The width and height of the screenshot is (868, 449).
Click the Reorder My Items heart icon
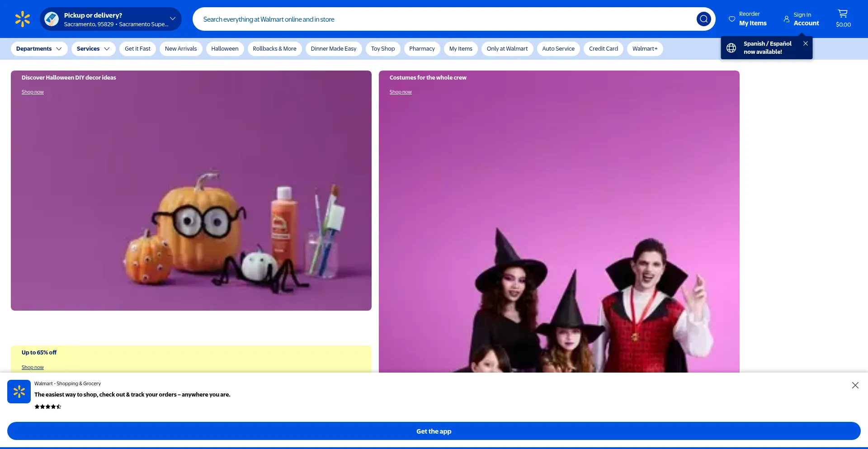click(732, 19)
